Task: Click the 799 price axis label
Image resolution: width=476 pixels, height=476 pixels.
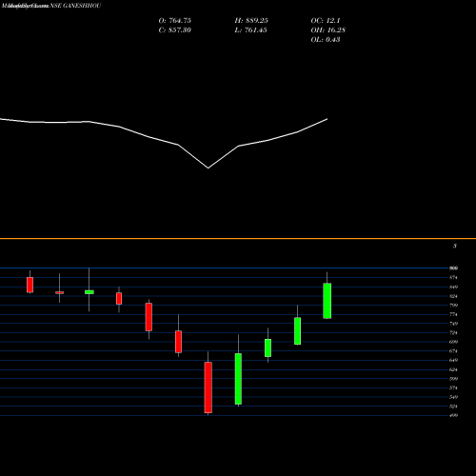Action: coord(454,306)
